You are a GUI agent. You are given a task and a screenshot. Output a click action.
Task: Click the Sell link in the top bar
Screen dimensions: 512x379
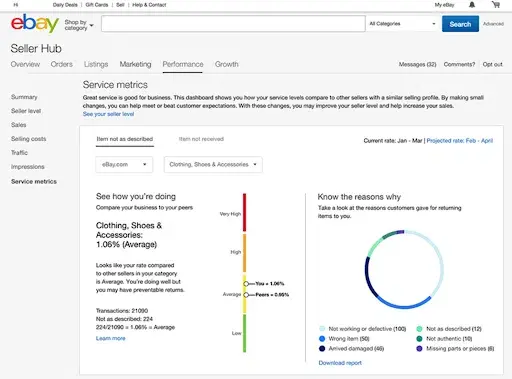click(120, 5)
